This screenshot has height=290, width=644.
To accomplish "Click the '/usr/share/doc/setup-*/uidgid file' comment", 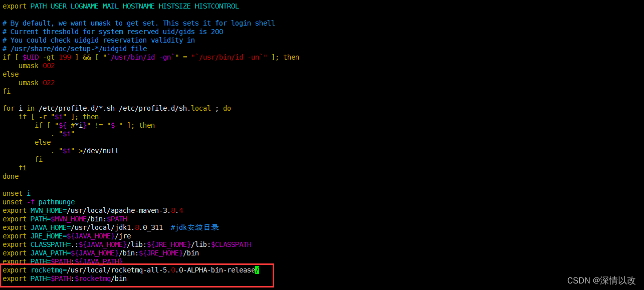I will pyautogui.click(x=75, y=49).
